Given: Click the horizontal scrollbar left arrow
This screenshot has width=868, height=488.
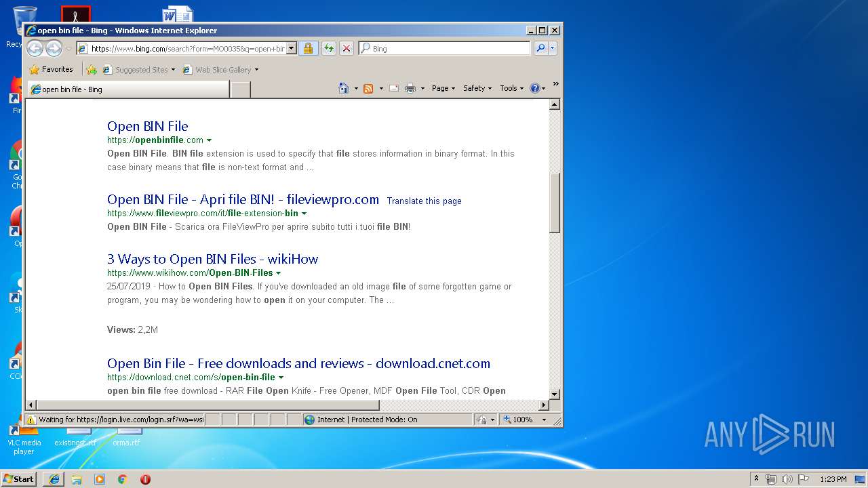Looking at the screenshot, I should 31,405.
